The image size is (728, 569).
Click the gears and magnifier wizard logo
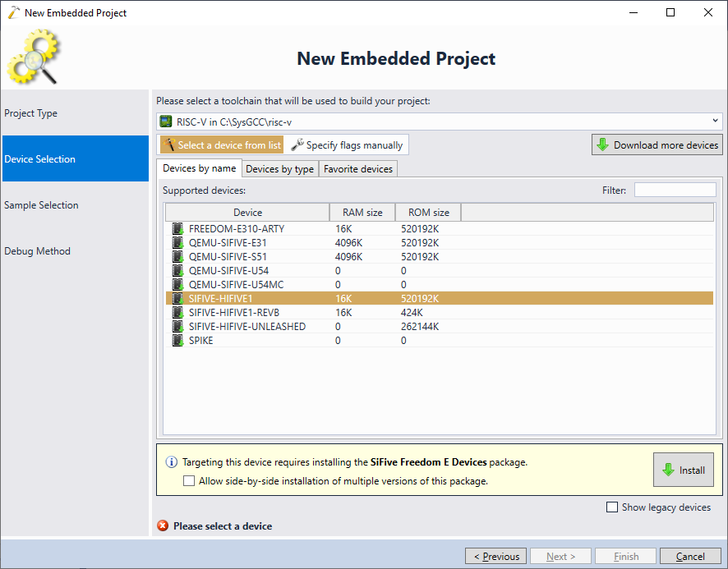pos(33,57)
